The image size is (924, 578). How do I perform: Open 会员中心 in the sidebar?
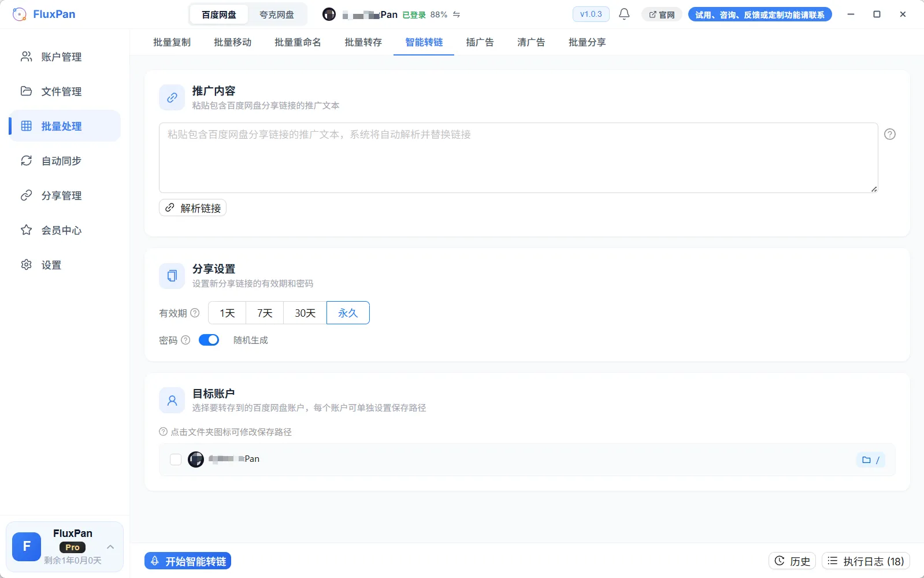pyautogui.click(x=65, y=230)
